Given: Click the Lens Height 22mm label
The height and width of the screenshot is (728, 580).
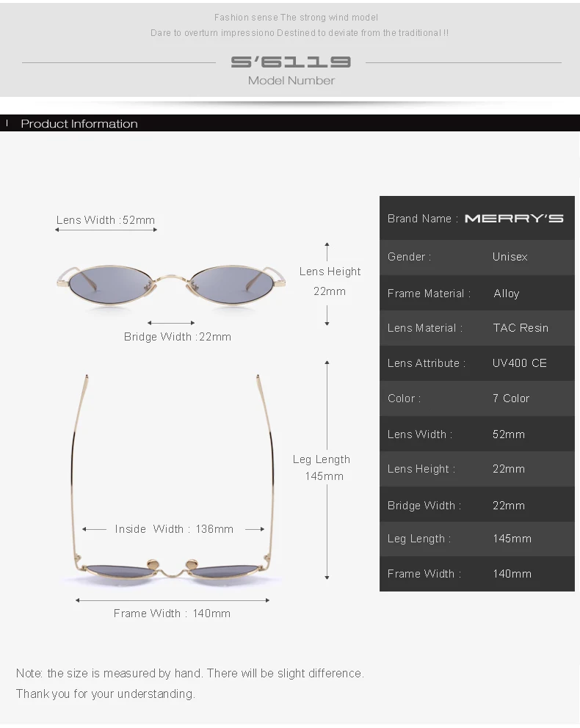Looking at the screenshot, I should 330,281.
